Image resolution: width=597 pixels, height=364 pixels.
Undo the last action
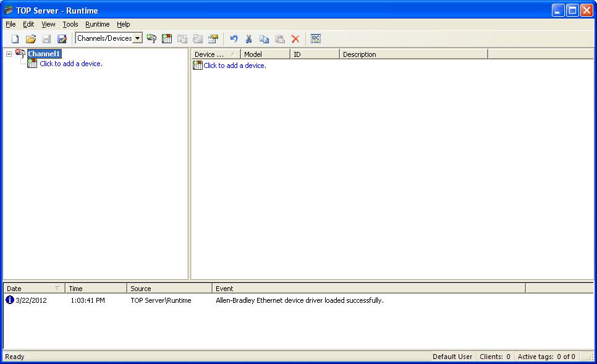(x=234, y=38)
